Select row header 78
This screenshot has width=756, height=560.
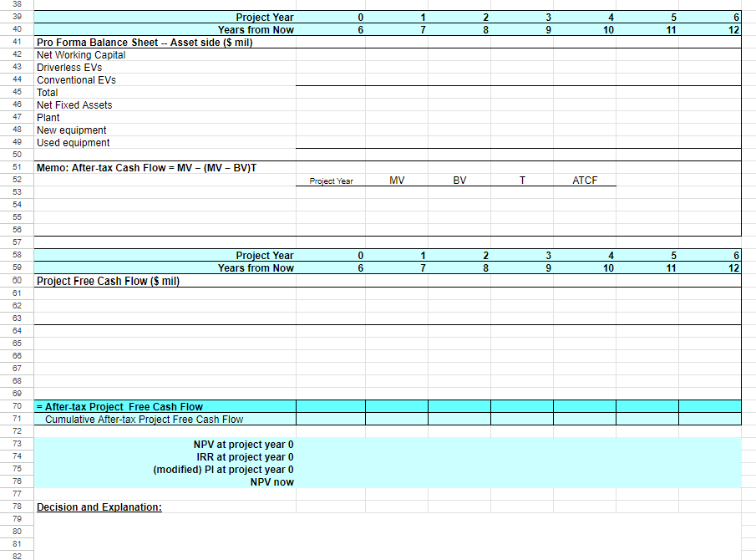(17, 507)
